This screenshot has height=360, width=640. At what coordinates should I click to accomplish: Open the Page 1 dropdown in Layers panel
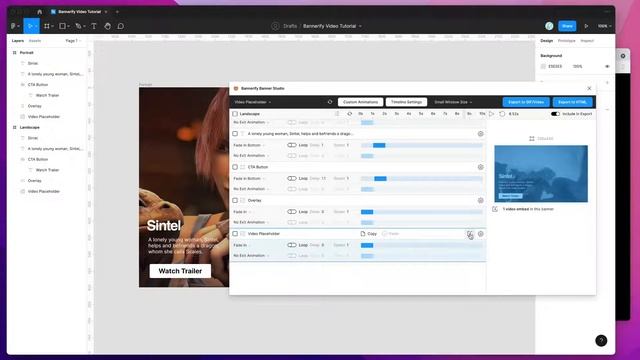click(73, 41)
